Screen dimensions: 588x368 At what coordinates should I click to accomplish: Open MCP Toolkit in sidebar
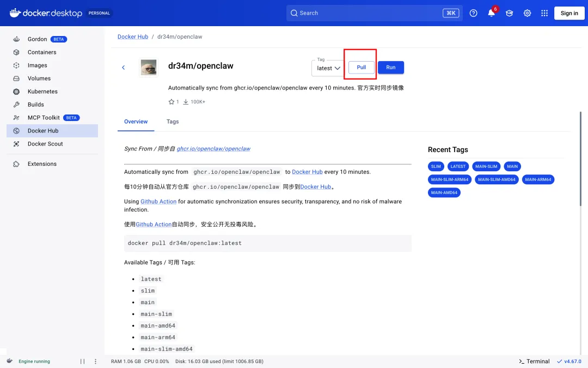tap(52, 118)
